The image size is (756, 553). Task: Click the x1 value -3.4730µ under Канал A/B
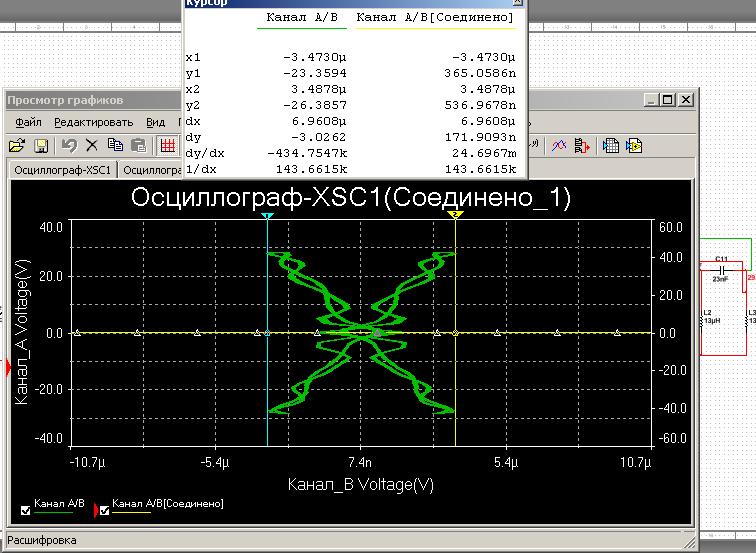coord(314,57)
